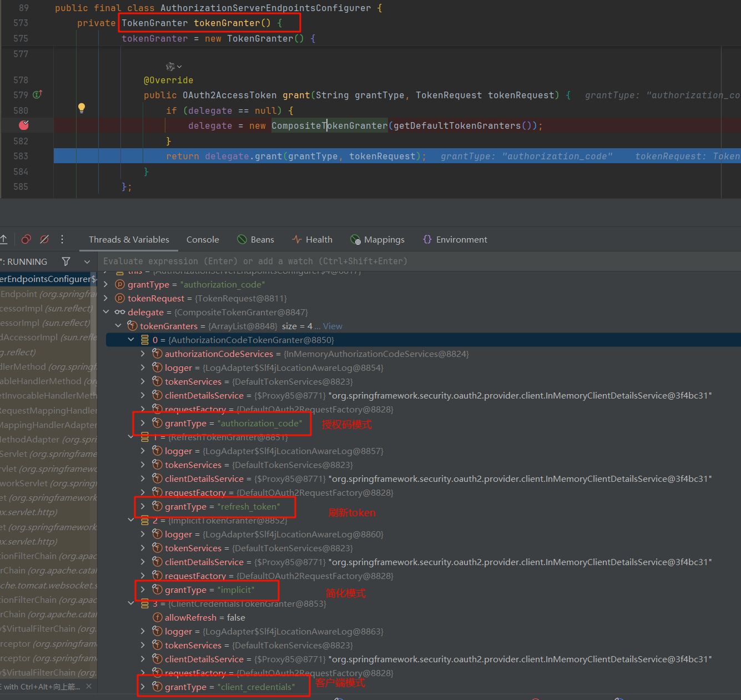
Task: Click the lightbulb quick-fix icon at line 580
Action: point(82,108)
